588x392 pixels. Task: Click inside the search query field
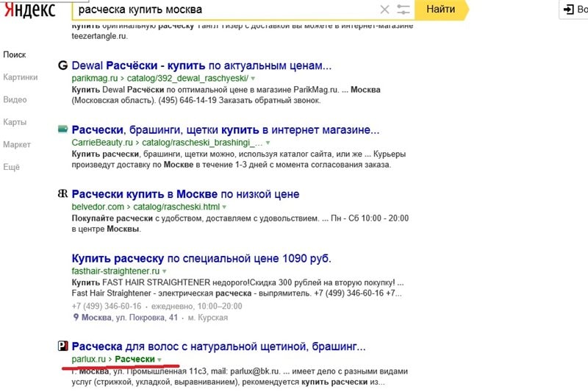(220, 10)
